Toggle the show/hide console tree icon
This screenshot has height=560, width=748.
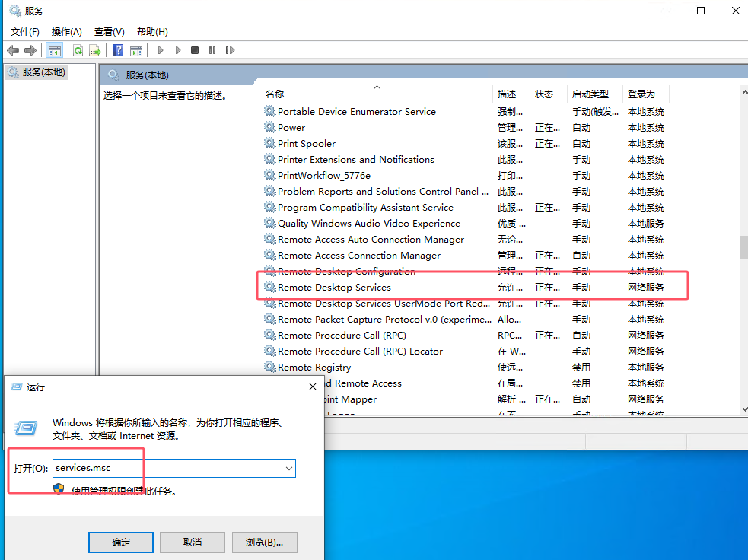click(x=54, y=50)
